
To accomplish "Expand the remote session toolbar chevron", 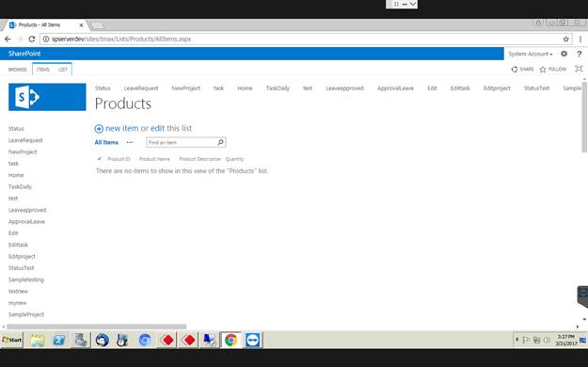I will (x=412, y=4).
